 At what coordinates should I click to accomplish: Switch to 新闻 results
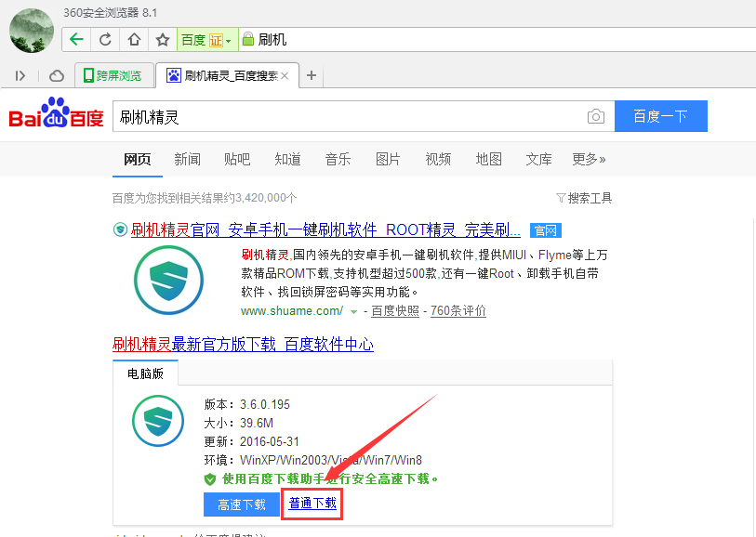click(x=187, y=159)
